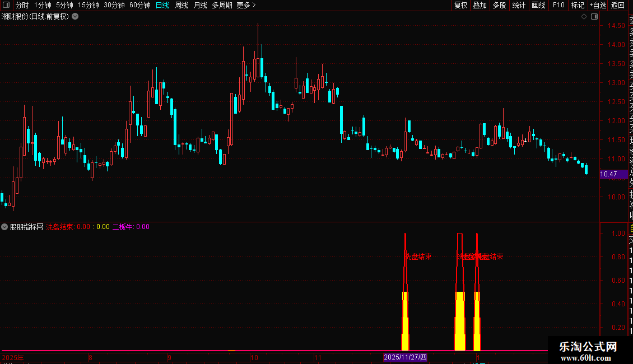Screen dimensions: 633x364
Task: Open the 多股 multi-stock view
Action: [499, 5]
